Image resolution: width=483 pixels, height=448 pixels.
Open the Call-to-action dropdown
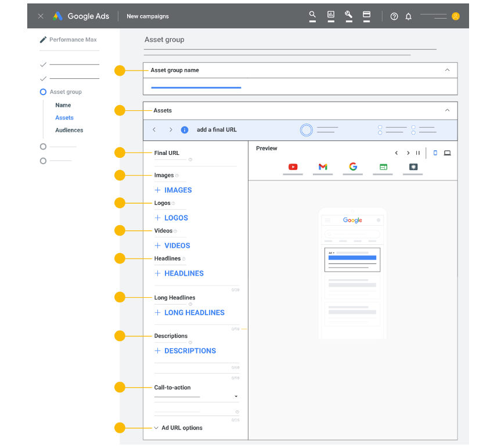pyautogui.click(x=196, y=397)
